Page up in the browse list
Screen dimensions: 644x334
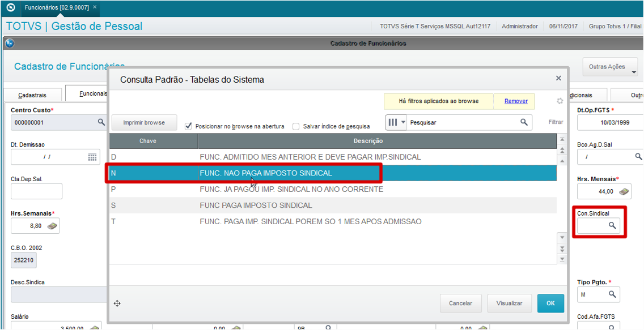562,150
